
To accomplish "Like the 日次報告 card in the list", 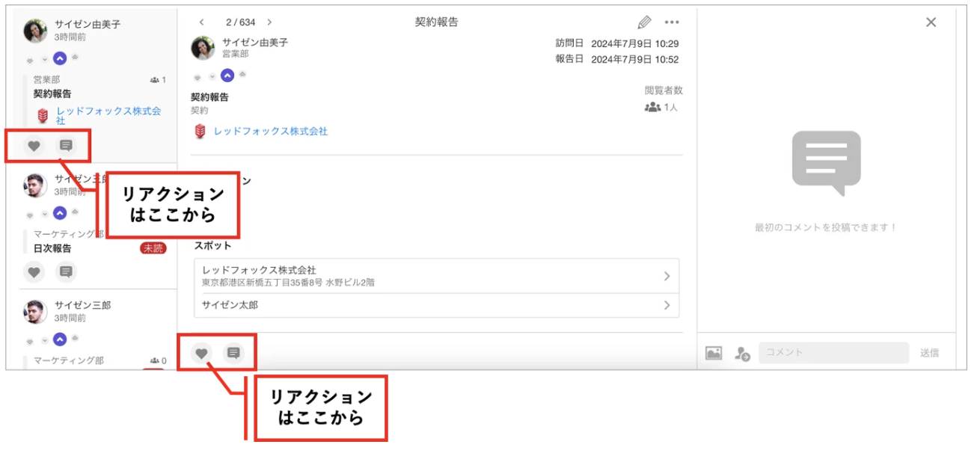I will pyautogui.click(x=34, y=271).
